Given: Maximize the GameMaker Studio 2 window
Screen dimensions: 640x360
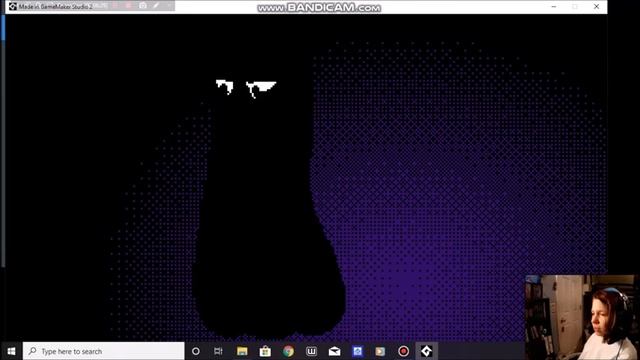Looking at the screenshot, I should pyautogui.click(x=575, y=7).
